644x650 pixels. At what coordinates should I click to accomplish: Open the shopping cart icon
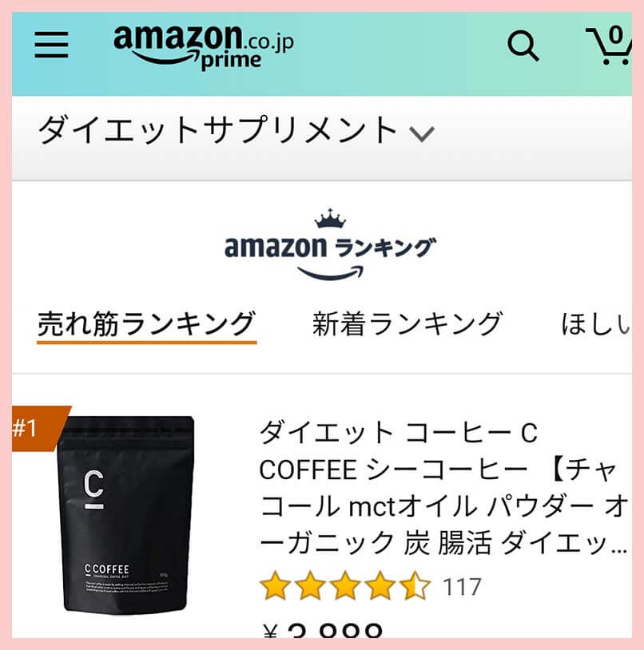point(609,46)
